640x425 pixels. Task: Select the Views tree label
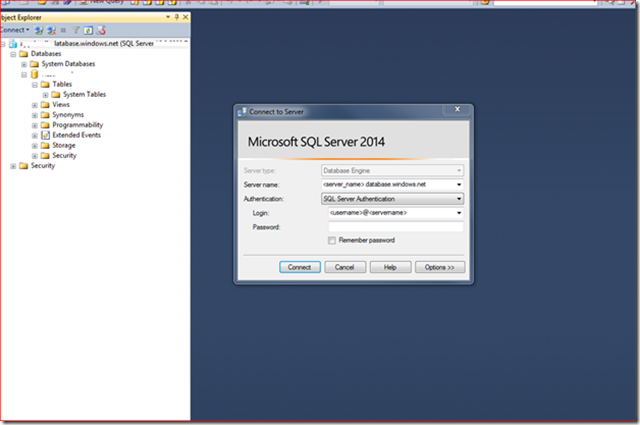[x=61, y=105]
